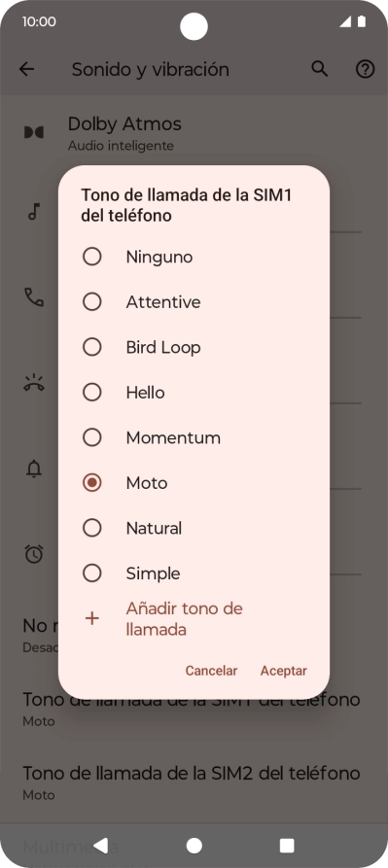Open recent apps square button

pos(287,846)
